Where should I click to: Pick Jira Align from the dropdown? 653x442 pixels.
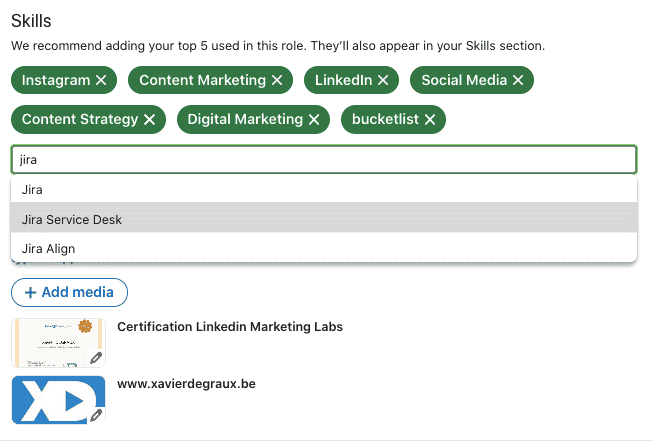tap(48, 248)
